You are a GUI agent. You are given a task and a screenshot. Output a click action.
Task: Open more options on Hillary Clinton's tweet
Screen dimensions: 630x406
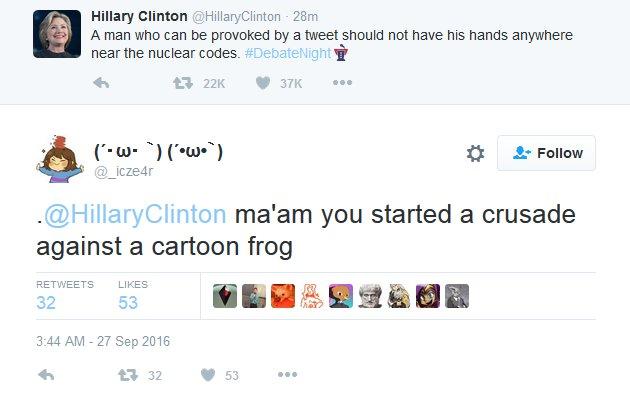pos(342,83)
